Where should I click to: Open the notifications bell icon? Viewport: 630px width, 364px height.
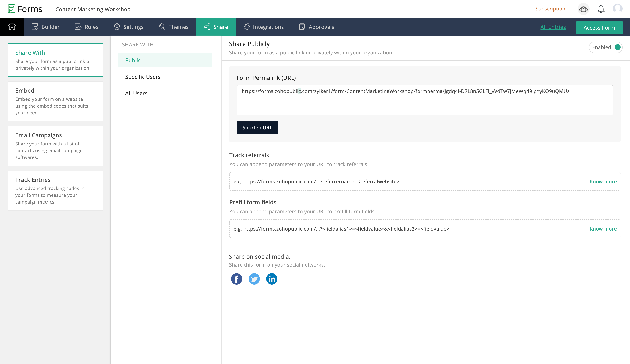(x=601, y=9)
